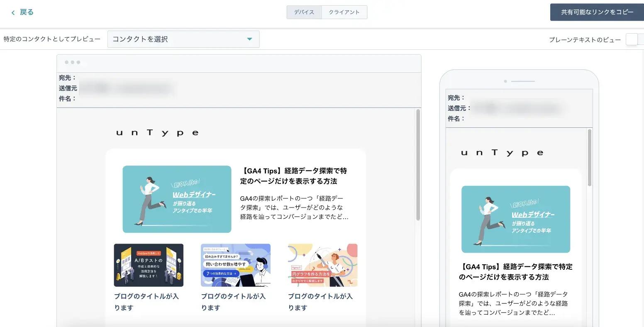The height and width of the screenshot is (327, 644).
Task: Click the back arrow chevron icon
Action: coord(13,13)
